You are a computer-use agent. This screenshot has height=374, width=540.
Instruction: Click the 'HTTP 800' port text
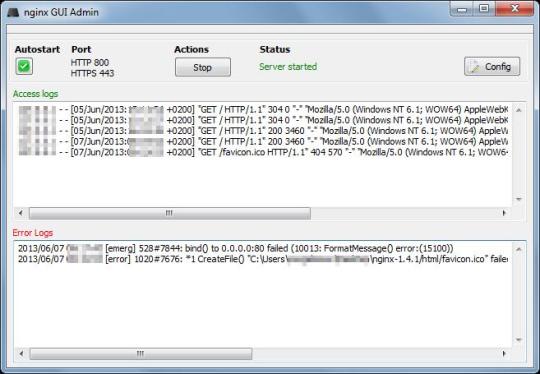coord(90,63)
